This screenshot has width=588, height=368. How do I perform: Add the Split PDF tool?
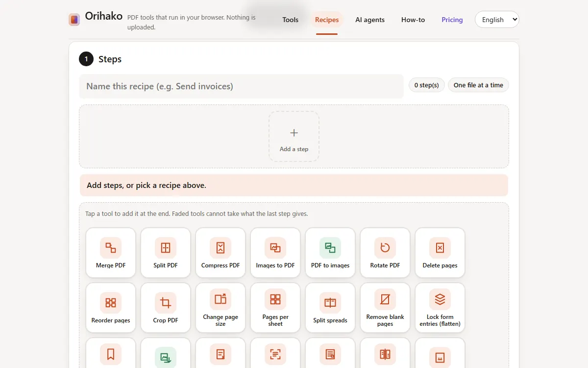point(166,253)
